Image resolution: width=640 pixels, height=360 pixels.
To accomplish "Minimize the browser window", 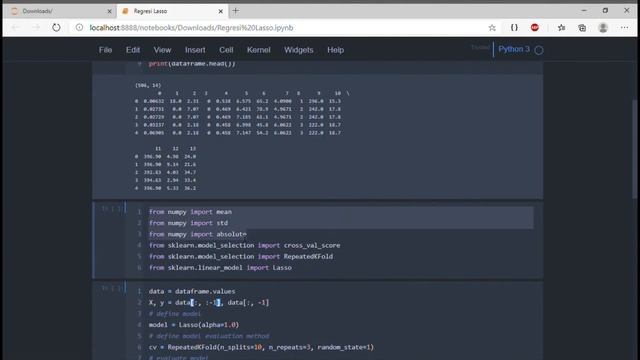I will coord(584,11).
